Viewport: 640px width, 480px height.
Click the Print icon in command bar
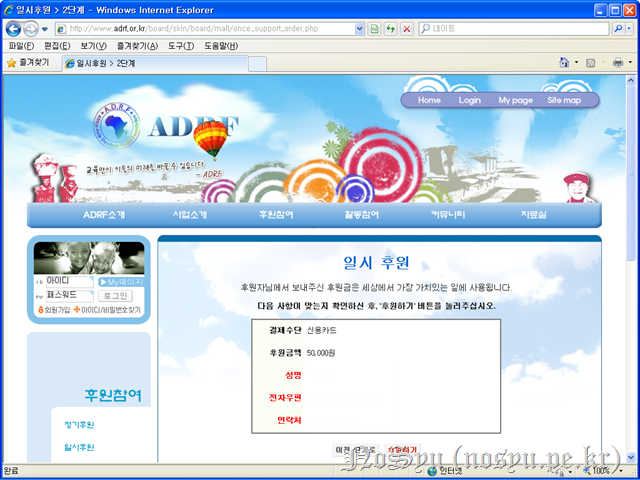pyautogui.click(x=617, y=62)
